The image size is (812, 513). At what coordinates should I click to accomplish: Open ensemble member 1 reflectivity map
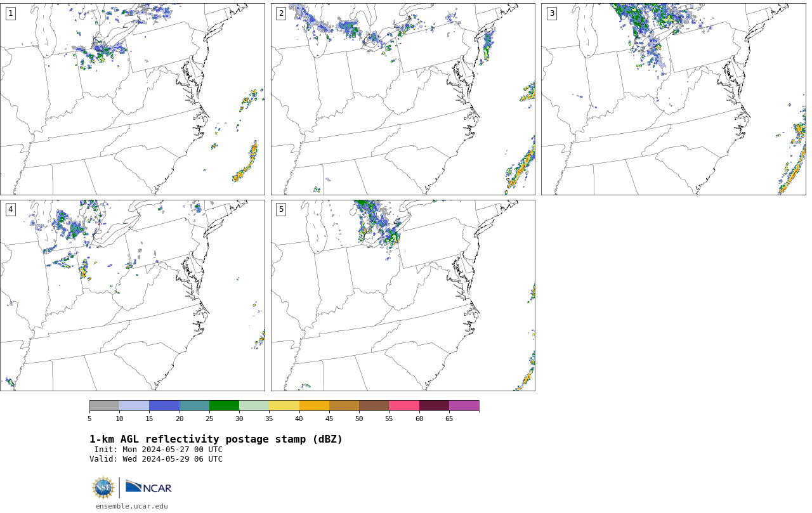(133, 99)
